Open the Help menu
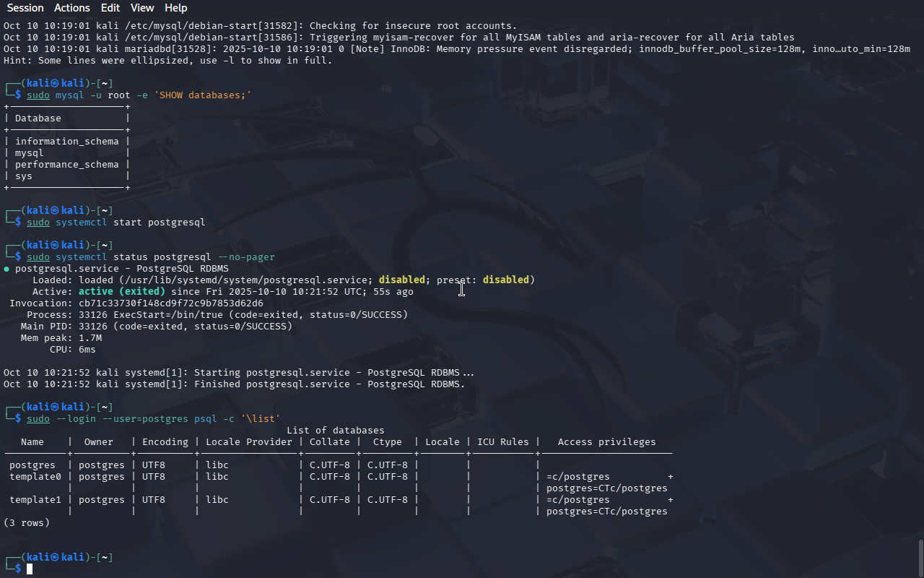 175,8
